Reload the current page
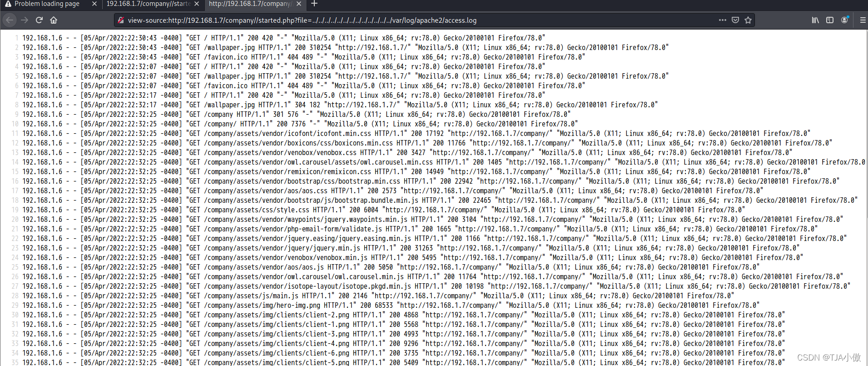 (x=39, y=20)
